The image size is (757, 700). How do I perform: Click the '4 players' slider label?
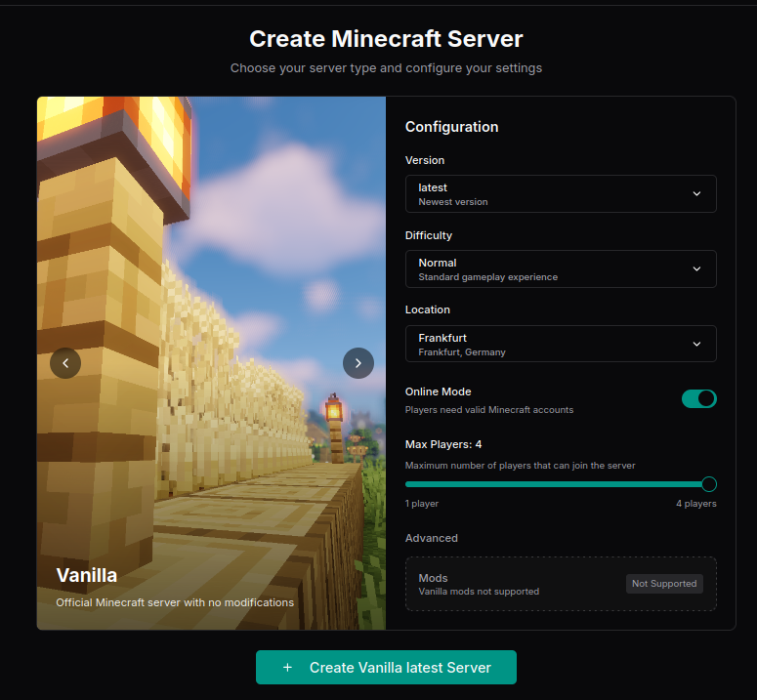(x=696, y=504)
